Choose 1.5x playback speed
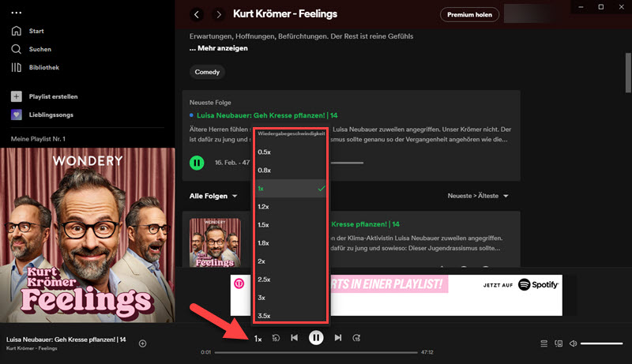 tap(290, 225)
